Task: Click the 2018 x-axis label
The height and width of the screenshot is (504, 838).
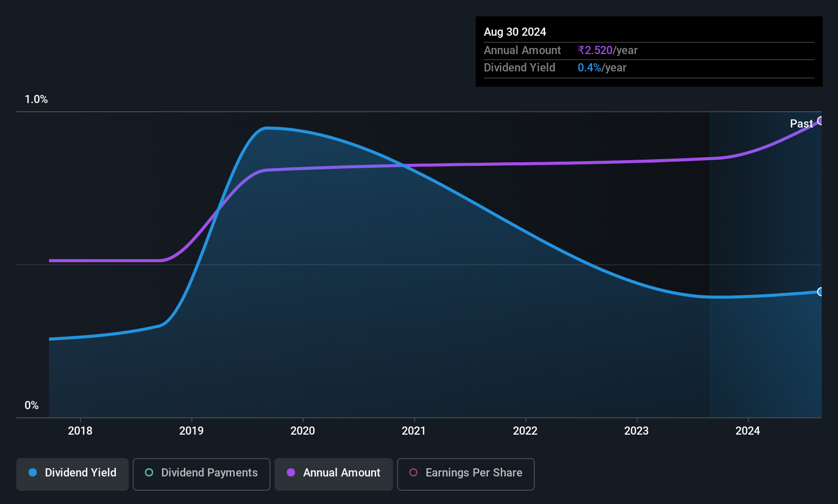Action: click(x=80, y=431)
